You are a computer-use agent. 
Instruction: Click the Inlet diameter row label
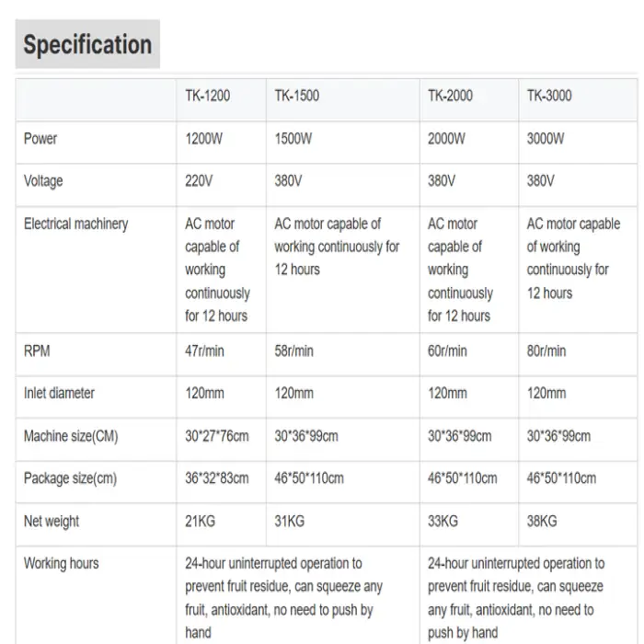coord(60,393)
